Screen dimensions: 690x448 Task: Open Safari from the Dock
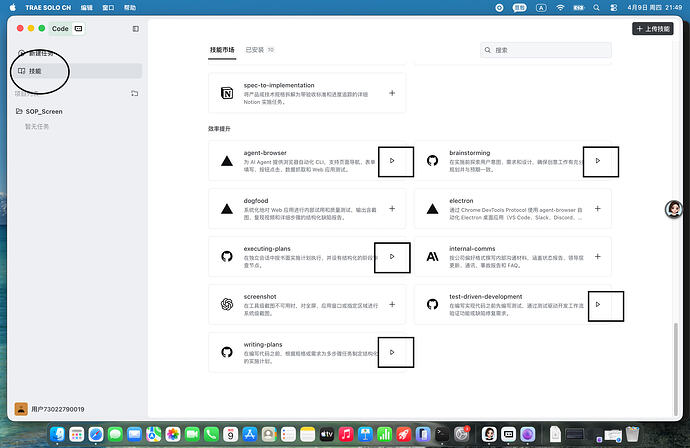click(x=96, y=435)
